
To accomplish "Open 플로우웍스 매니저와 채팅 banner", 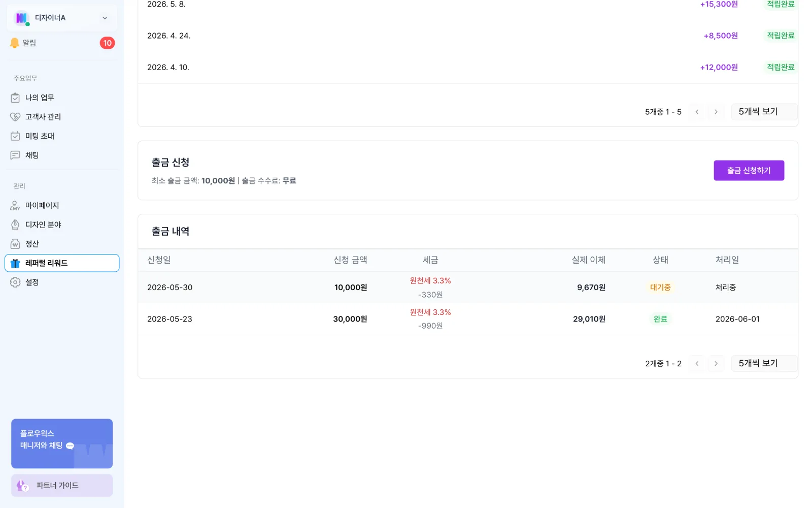I will [x=62, y=443].
